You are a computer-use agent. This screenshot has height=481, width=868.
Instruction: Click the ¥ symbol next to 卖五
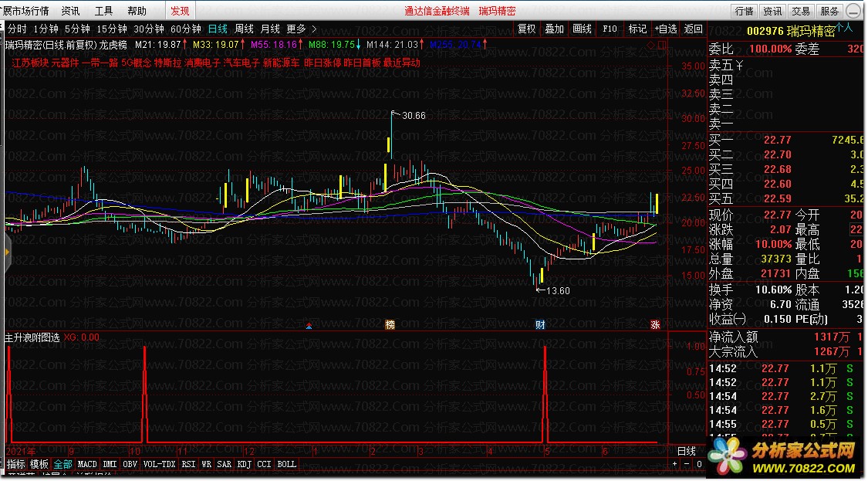[740, 66]
